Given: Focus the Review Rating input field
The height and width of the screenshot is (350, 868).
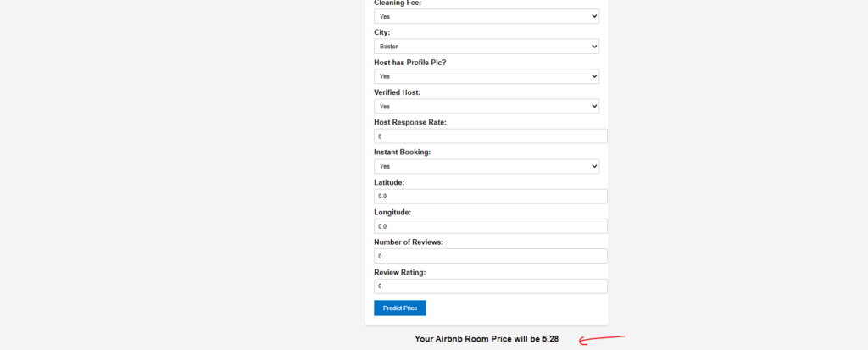Looking at the screenshot, I should click(x=490, y=286).
